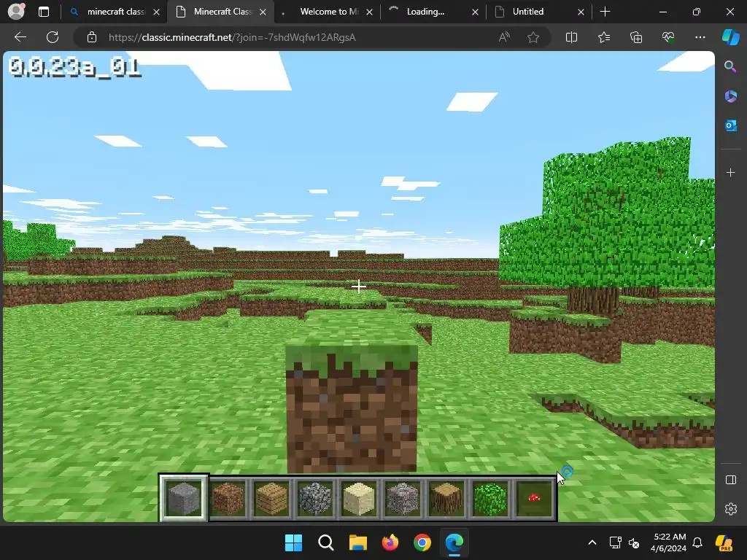Open Browser essentials heart icon
Viewport: 747px width, 560px height.
(x=668, y=37)
